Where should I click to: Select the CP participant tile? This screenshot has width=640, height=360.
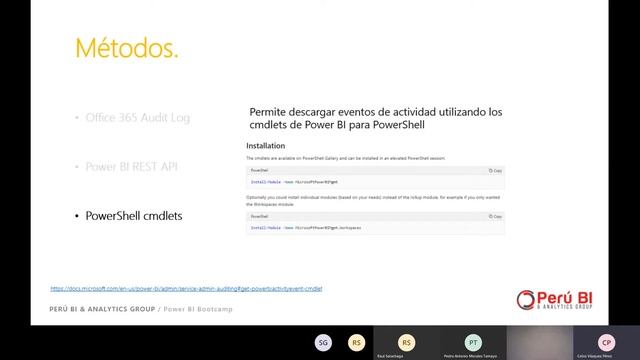607,343
